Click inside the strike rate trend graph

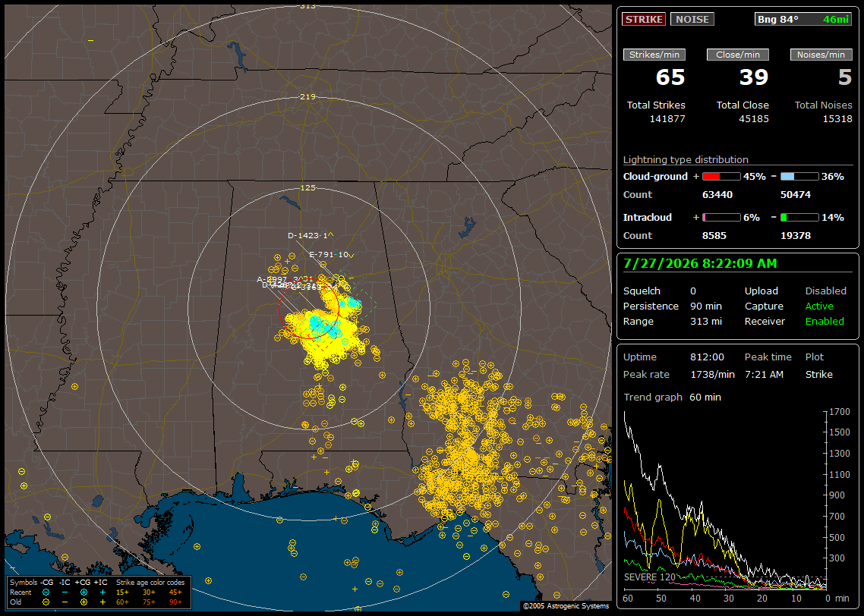[724, 501]
